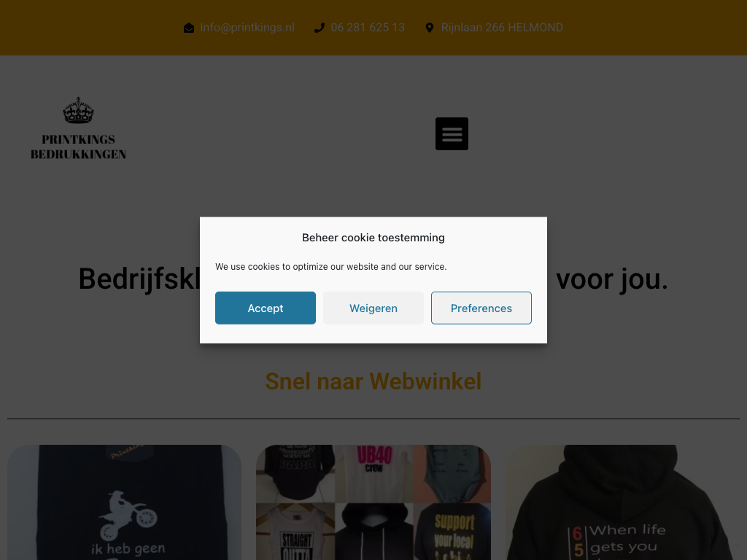
Task: Click the envelope email icon
Action: 189,28
